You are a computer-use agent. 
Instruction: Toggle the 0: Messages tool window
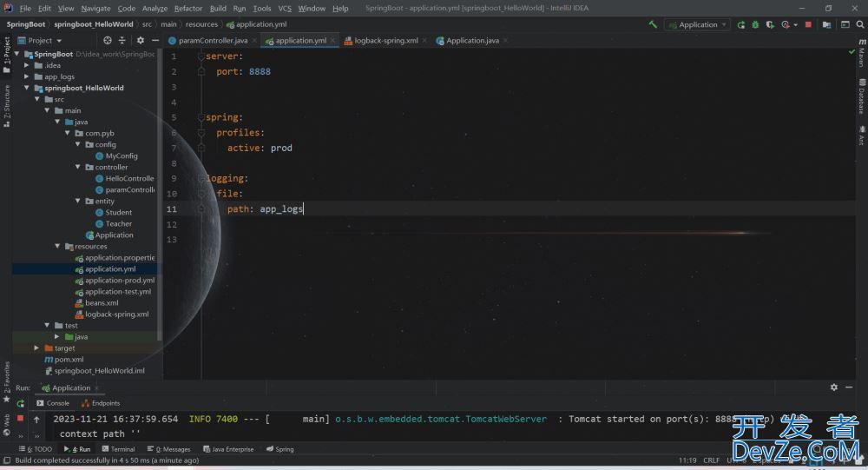169,449
